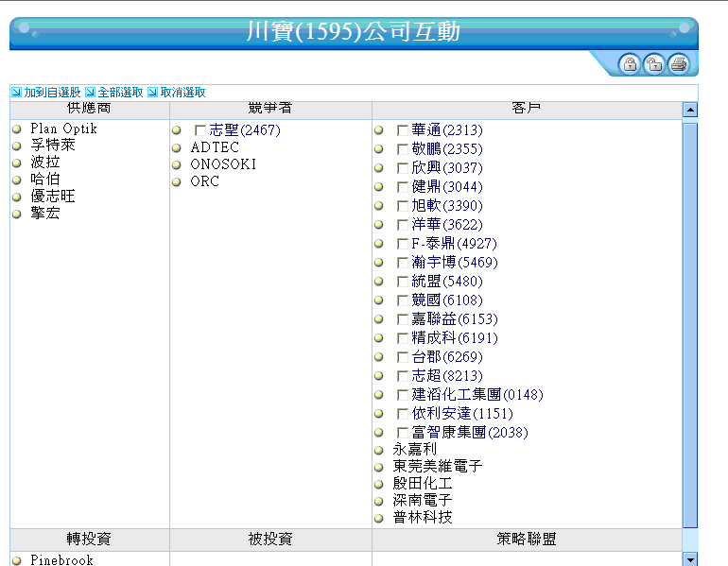Click the 加到自選股 link
The image size is (728, 566).
52,93
